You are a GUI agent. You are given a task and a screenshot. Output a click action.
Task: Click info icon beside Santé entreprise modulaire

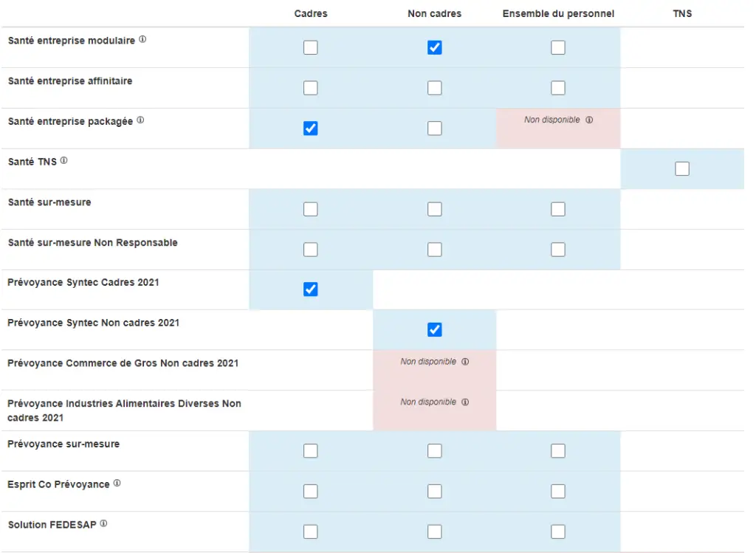(x=142, y=40)
